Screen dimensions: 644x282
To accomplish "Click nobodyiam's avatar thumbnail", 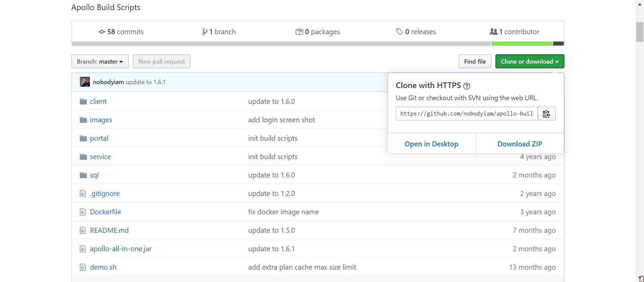I will click(x=85, y=82).
